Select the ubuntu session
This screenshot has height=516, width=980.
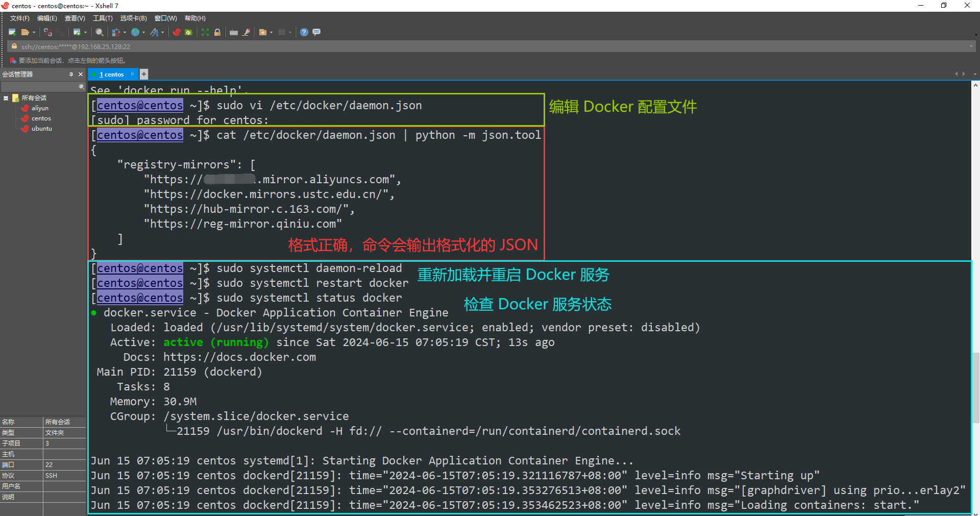(x=42, y=129)
